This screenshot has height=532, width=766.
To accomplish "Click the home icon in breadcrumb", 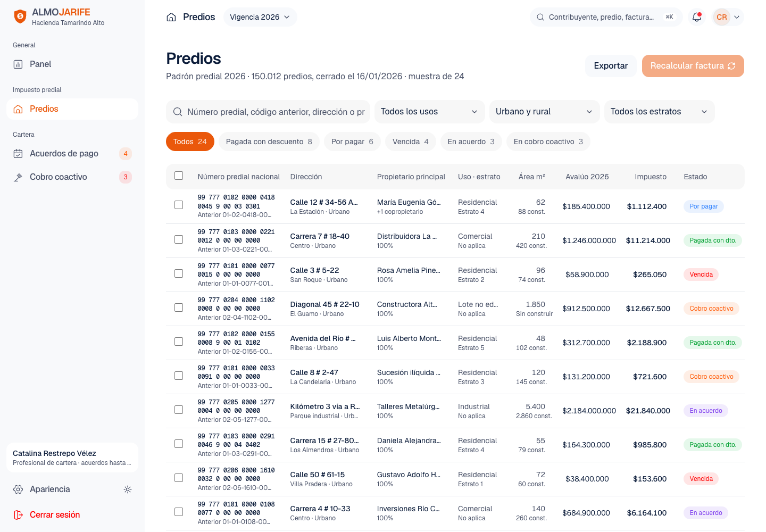I will [171, 17].
